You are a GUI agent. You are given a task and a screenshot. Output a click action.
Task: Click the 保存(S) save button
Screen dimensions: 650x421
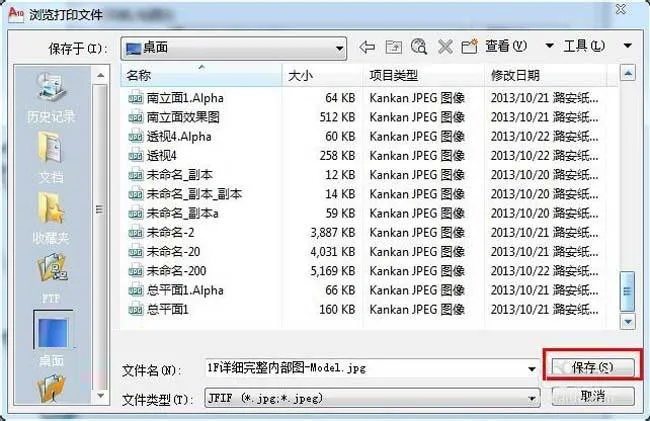point(593,367)
